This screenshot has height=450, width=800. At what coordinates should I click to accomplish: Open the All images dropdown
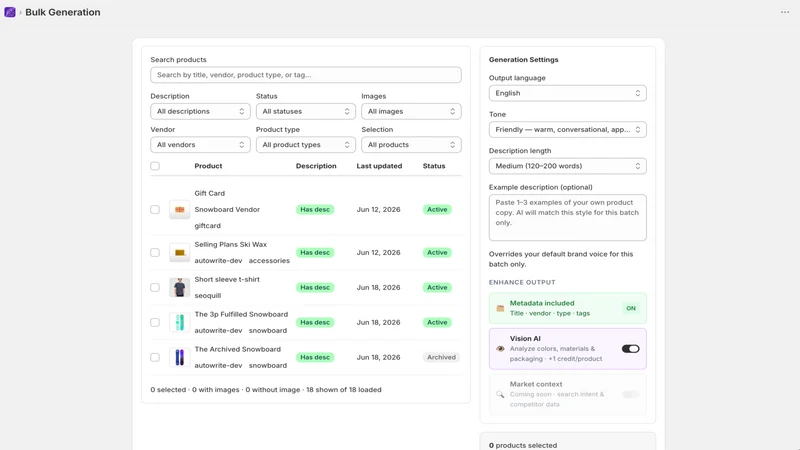click(411, 111)
